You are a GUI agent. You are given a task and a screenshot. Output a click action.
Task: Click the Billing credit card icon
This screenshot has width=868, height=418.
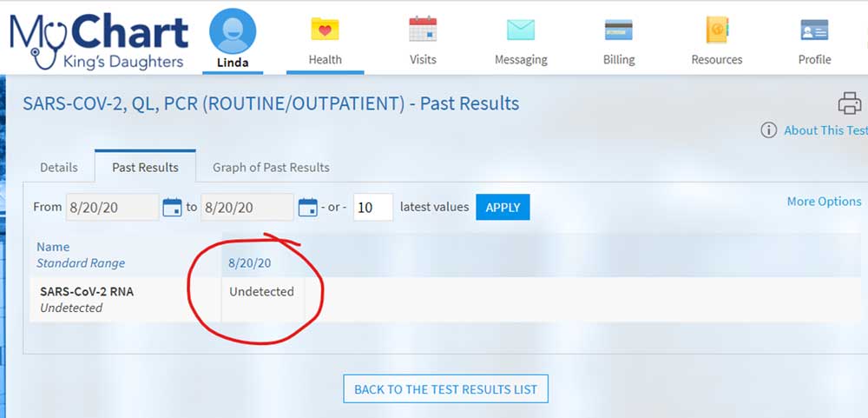618,30
